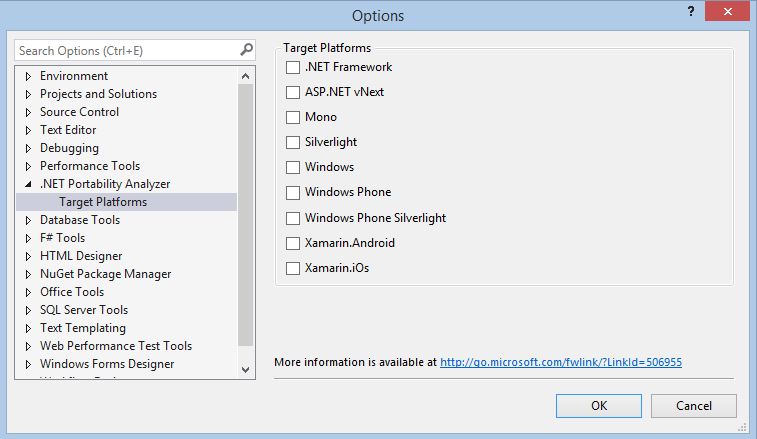Expand Web Performance Test Tools arrow
Viewport: 757px width, 439px height.
(28, 346)
